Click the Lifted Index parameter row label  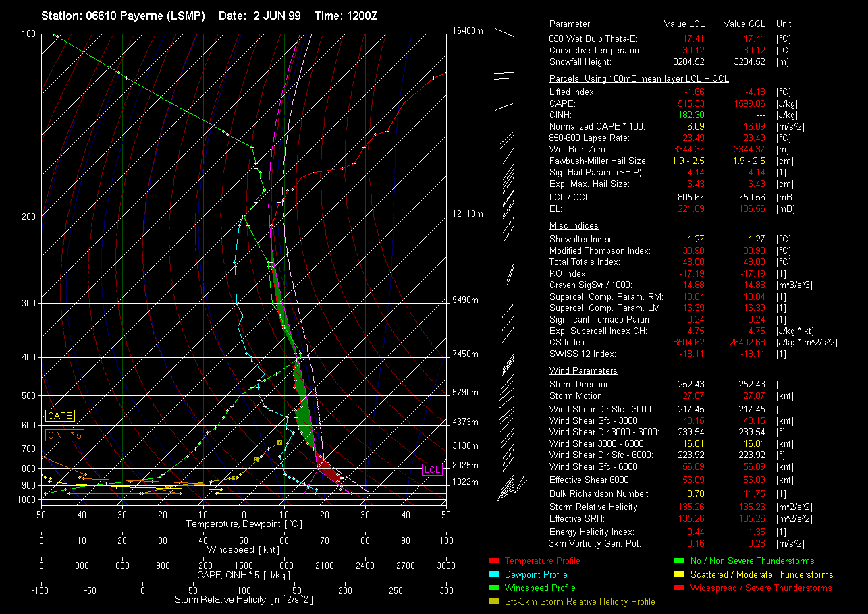[x=572, y=92]
